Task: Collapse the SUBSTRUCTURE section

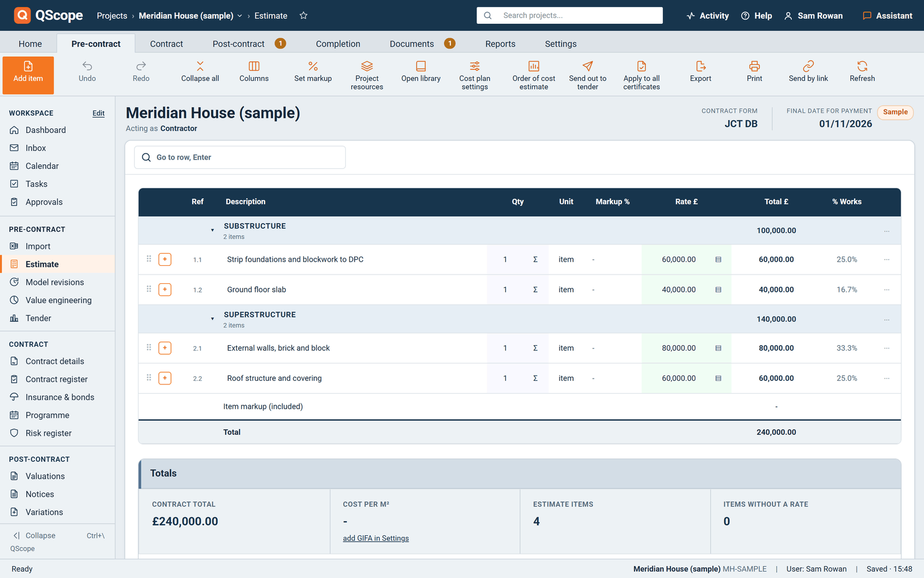Action: [x=213, y=230]
